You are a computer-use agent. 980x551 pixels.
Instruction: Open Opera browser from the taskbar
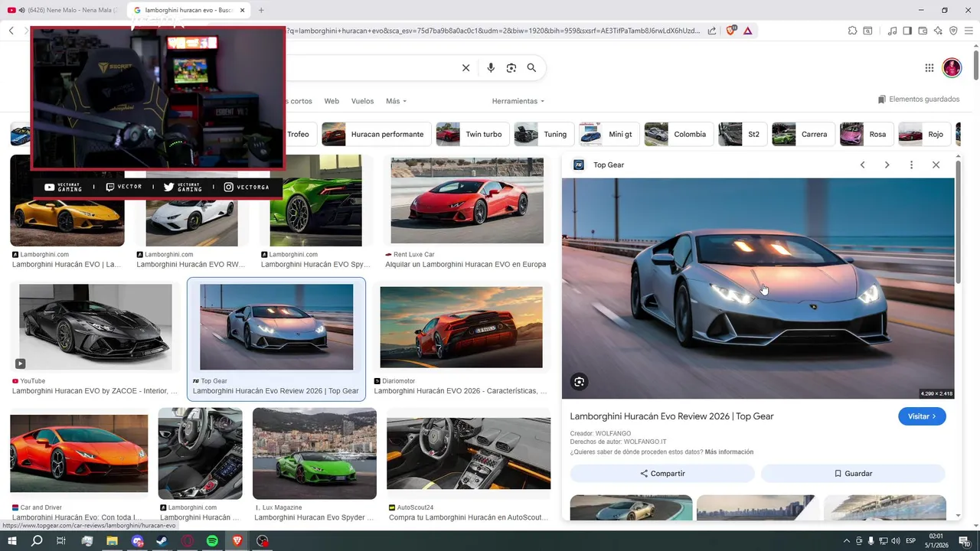pos(188,541)
